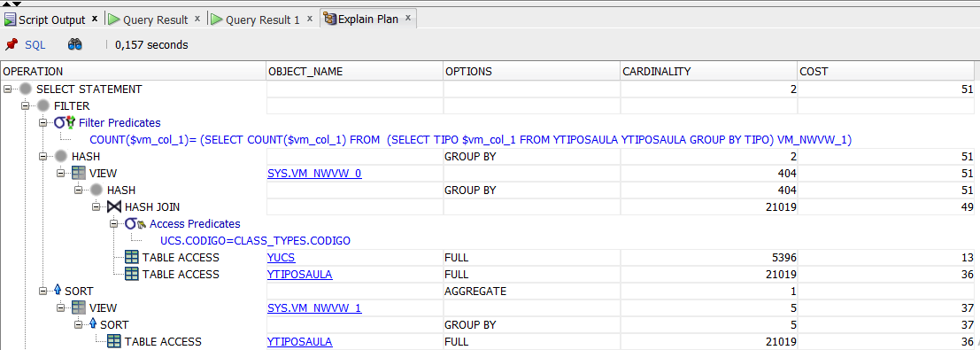
Task: Collapse the FILTER node
Action: 26,105
